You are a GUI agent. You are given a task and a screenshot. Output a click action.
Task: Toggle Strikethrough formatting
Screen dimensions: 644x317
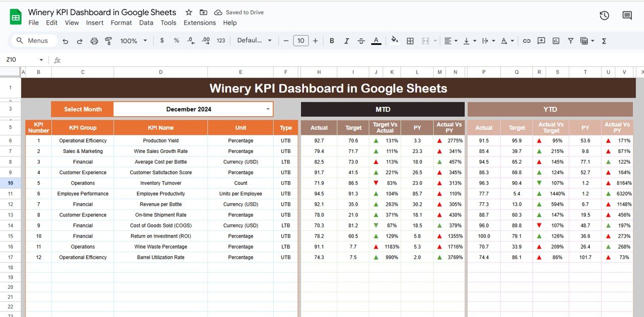361,41
